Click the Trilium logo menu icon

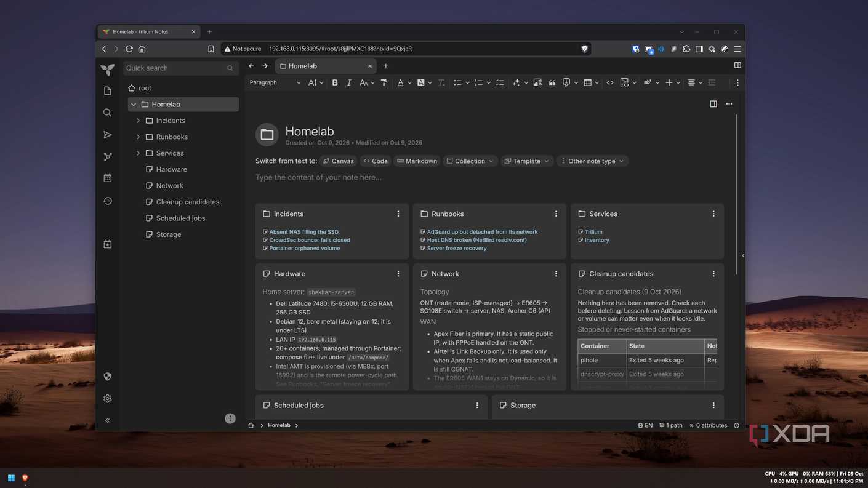click(108, 70)
